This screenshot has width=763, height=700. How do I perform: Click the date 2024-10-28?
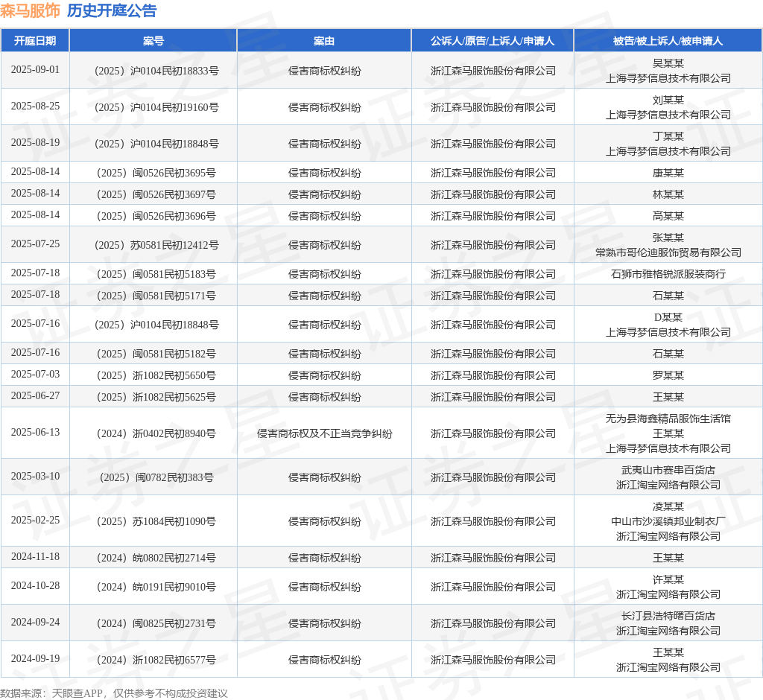[36, 585]
